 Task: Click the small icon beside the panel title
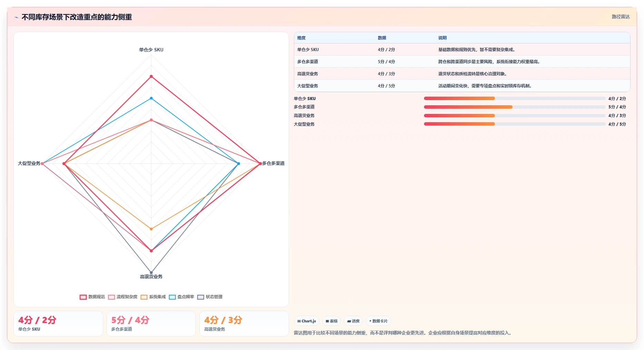(x=16, y=17)
